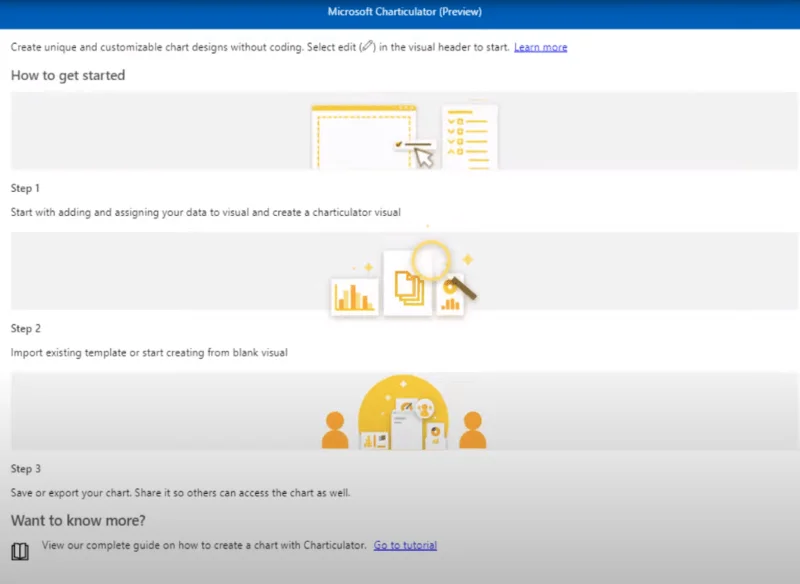800x584 pixels.
Task: Click the 'Step 2' label
Action: click(x=26, y=328)
